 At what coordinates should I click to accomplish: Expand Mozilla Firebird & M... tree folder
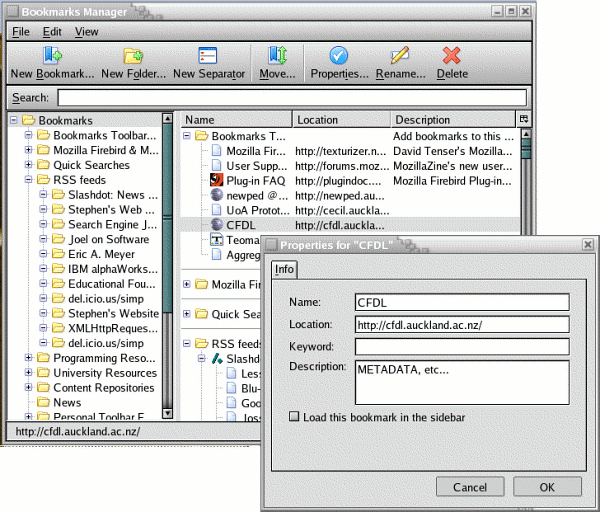(28, 150)
